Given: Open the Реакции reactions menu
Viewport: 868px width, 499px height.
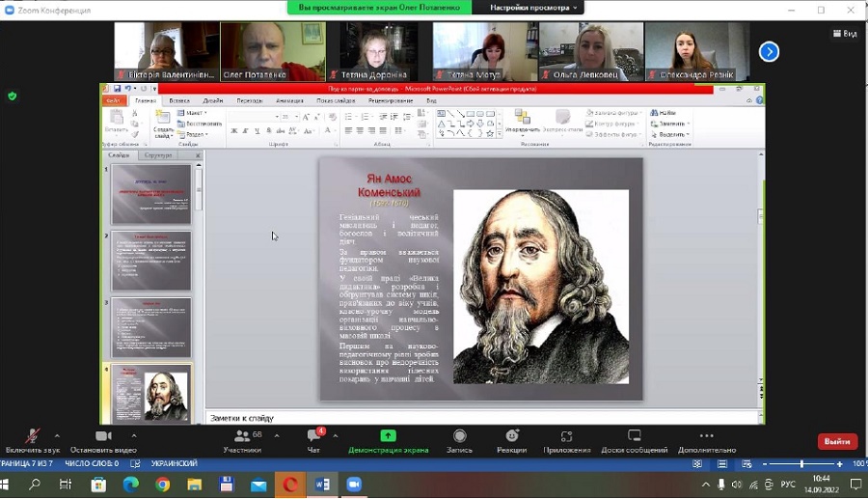Looking at the screenshot, I should 511,437.
